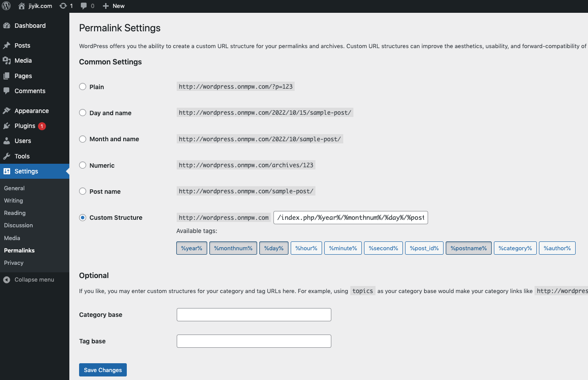Click the Tag base input field
The height and width of the screenshot is (380, 588).
click(x=254, y=341)
